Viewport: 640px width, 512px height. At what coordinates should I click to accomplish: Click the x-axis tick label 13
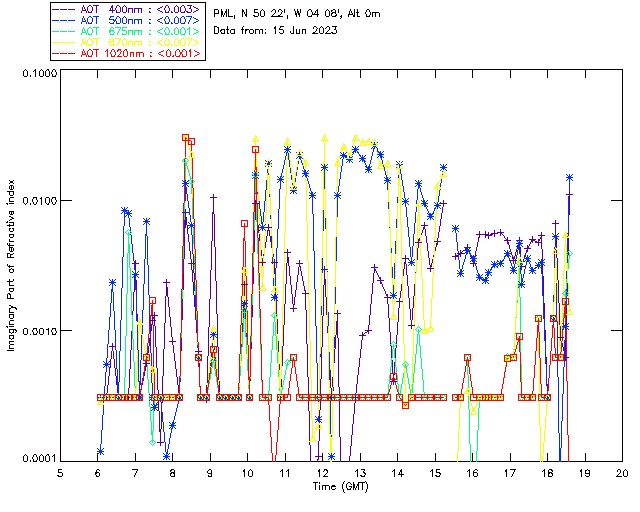pyautogui.click(x=360, y=473)
